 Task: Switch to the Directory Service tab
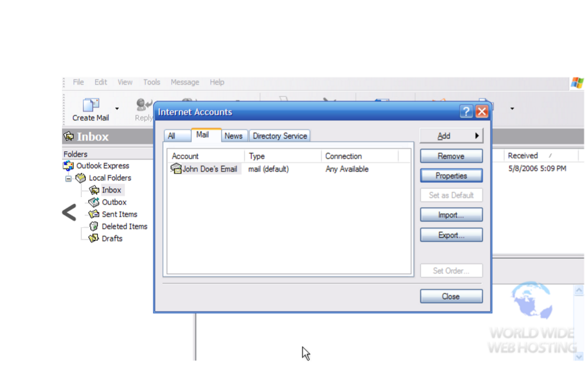[280, 136]
